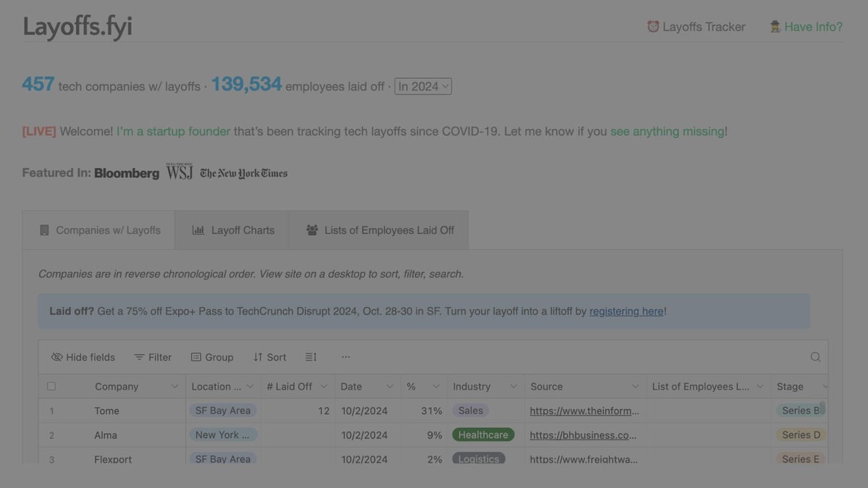Click the table's vertical scrollbar handle
This screenshot has width=868, height=488.
[x=822, y=408]
